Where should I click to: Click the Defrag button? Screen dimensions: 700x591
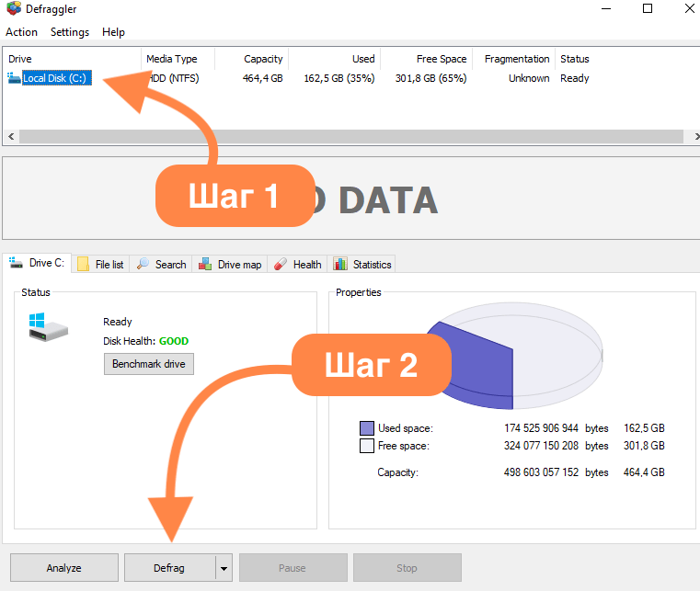[169, 568]
